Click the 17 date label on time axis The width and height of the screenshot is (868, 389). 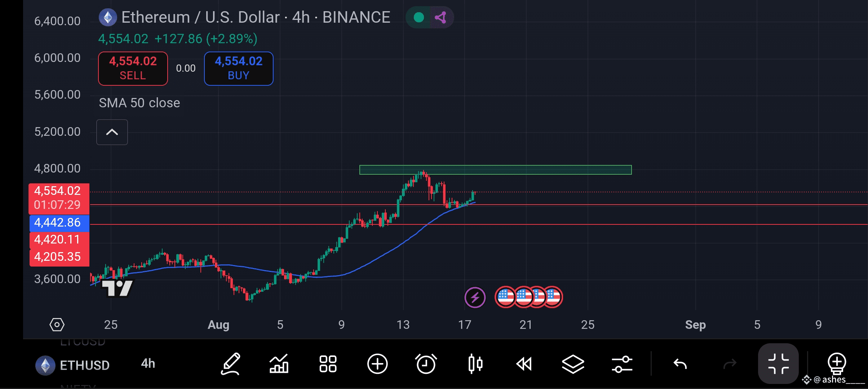coord(465,325)
